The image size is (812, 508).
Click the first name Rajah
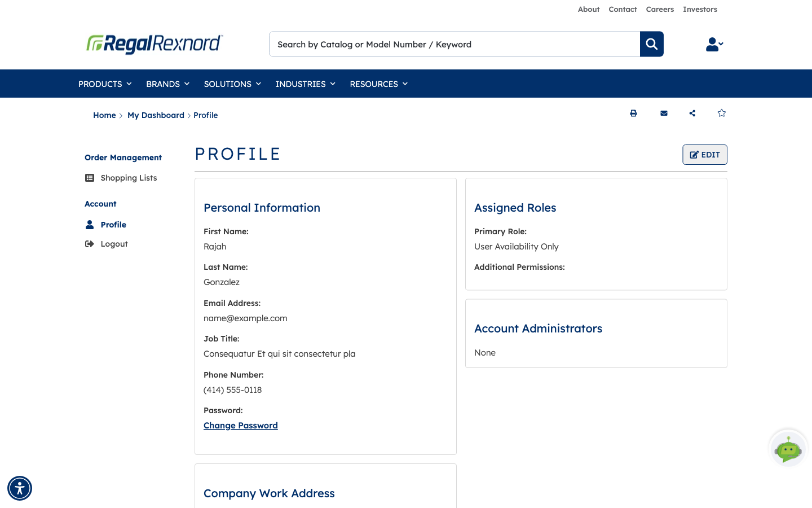pyautogui.click(x=215, y=247)
